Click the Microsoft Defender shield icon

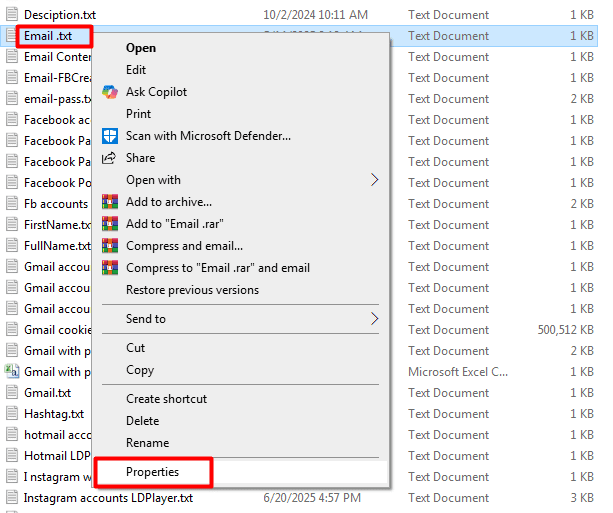point(110,136)
